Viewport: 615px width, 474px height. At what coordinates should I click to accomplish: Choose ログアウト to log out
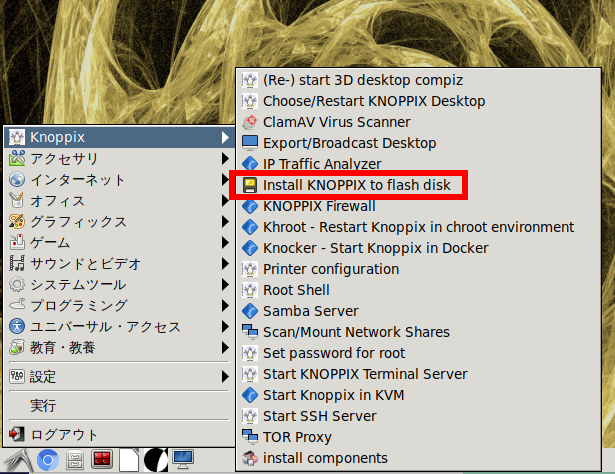tap(64, 435)
